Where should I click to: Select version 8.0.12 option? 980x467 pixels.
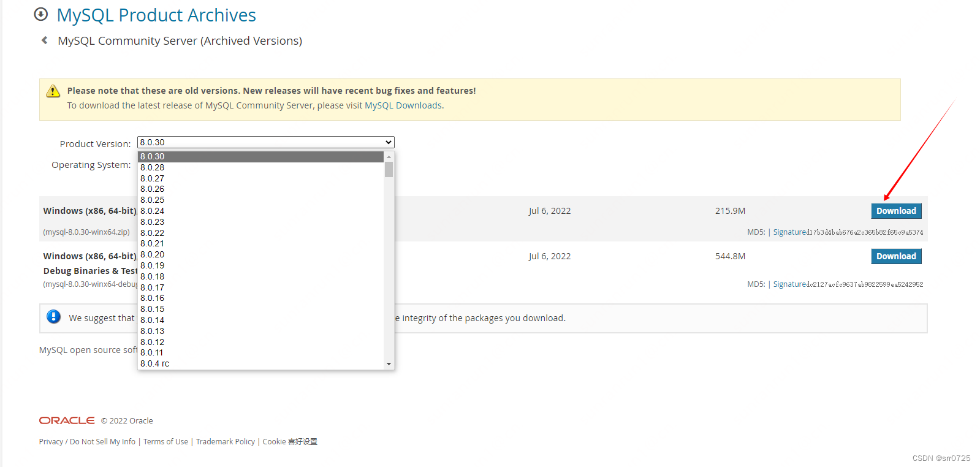[x=260, y=342]
